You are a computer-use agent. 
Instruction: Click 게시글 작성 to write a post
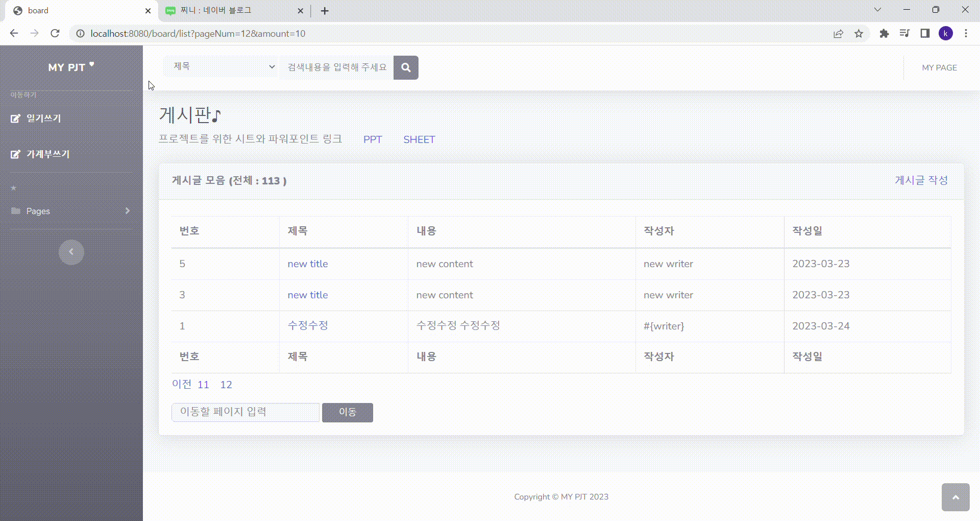click(x=921, y=180)
